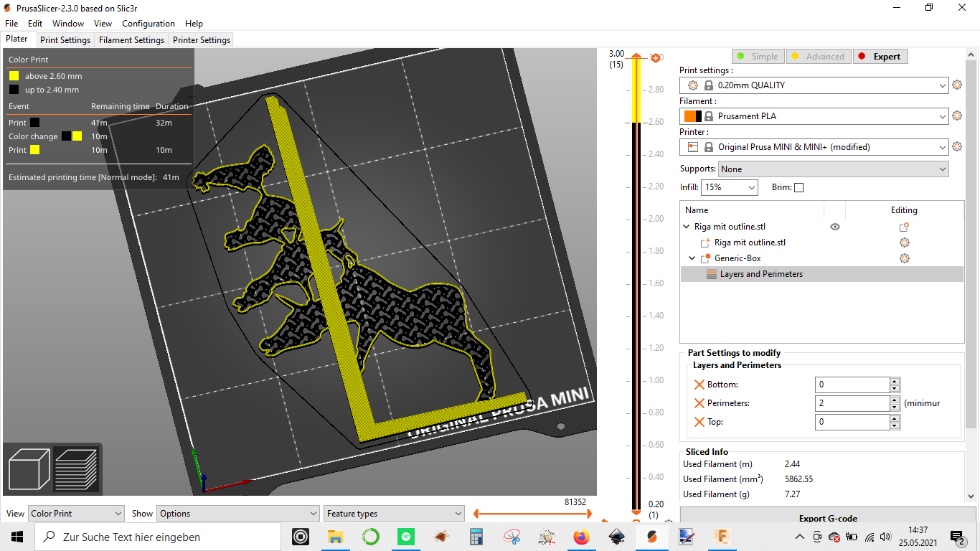The height and width of the screenshot is (551, 980).
Task: Open settings gear for child Riga mit outline.stl part
Action: 904,242
